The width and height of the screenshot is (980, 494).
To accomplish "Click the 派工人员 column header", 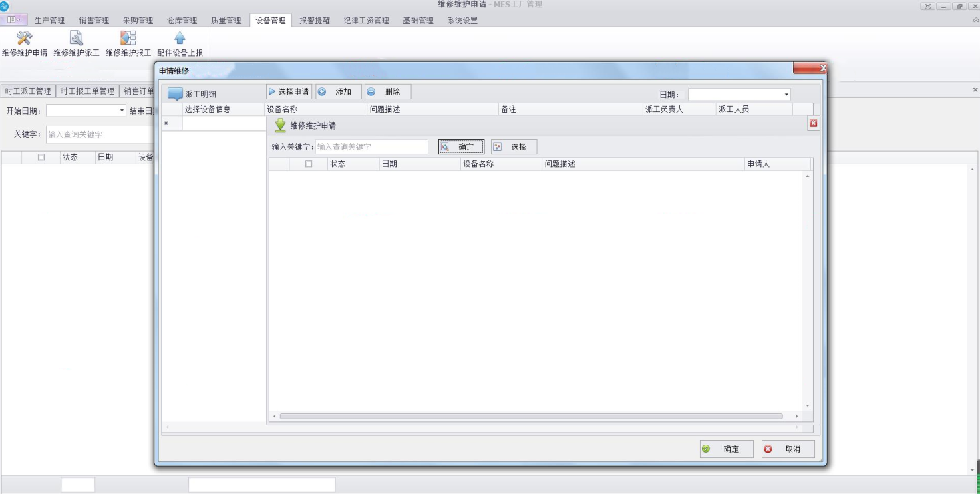I will coord(754,109).
